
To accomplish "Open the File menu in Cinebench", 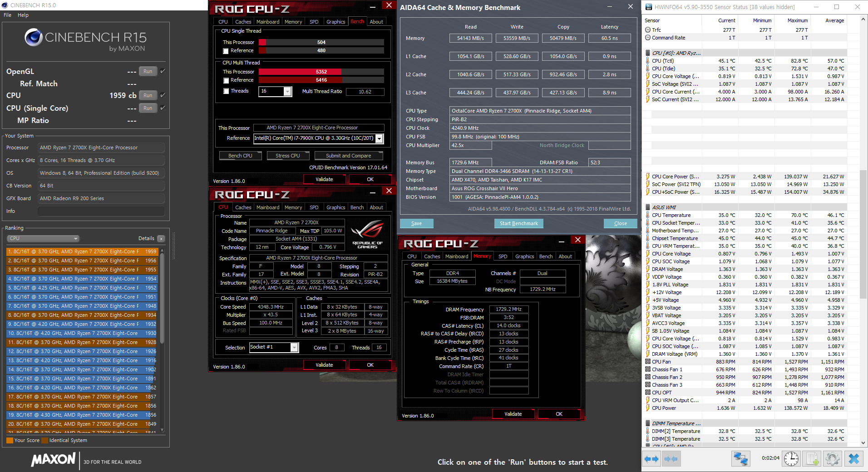I will click(x=7, y=15).
